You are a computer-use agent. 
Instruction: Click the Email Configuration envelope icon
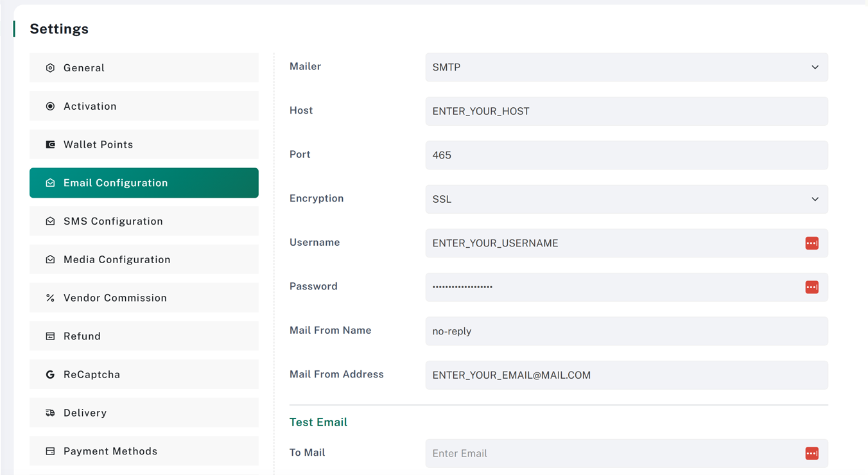[50, 183]
